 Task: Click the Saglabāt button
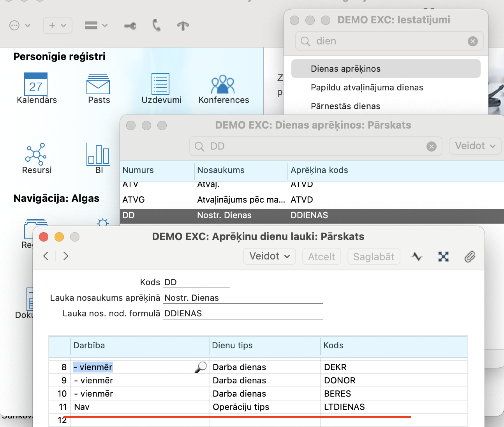pyautogui.click(x=374, y=257)
